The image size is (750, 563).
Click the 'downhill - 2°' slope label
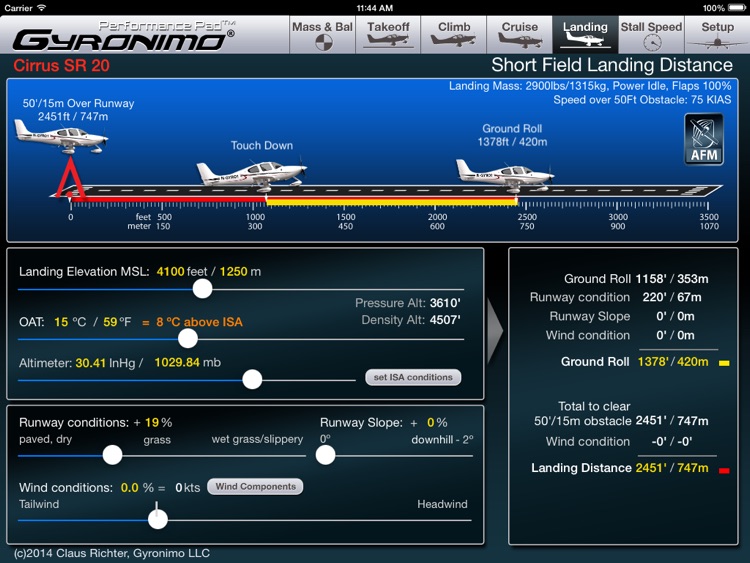point(442,440)
